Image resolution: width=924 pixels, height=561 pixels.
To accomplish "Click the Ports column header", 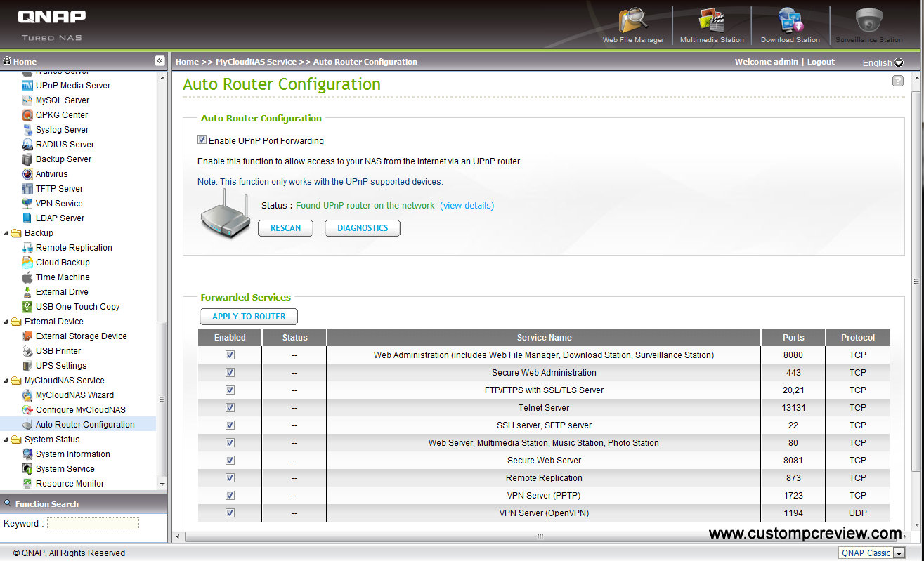I will pyautogui.click(x=793, y=337).
